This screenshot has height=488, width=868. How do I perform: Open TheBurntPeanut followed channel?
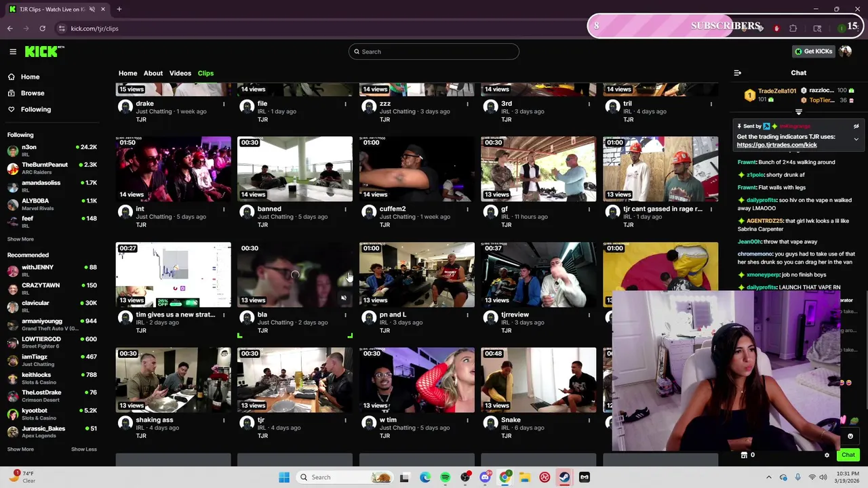(52, 168)
